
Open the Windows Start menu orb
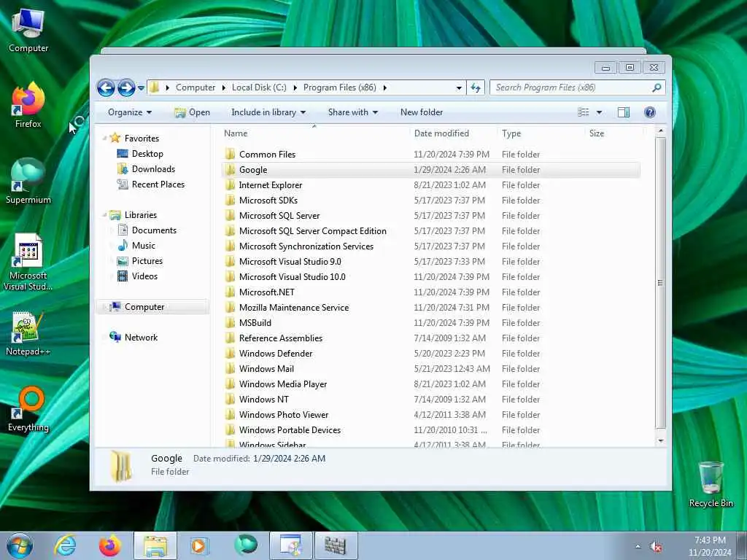[x=20, y=545]
